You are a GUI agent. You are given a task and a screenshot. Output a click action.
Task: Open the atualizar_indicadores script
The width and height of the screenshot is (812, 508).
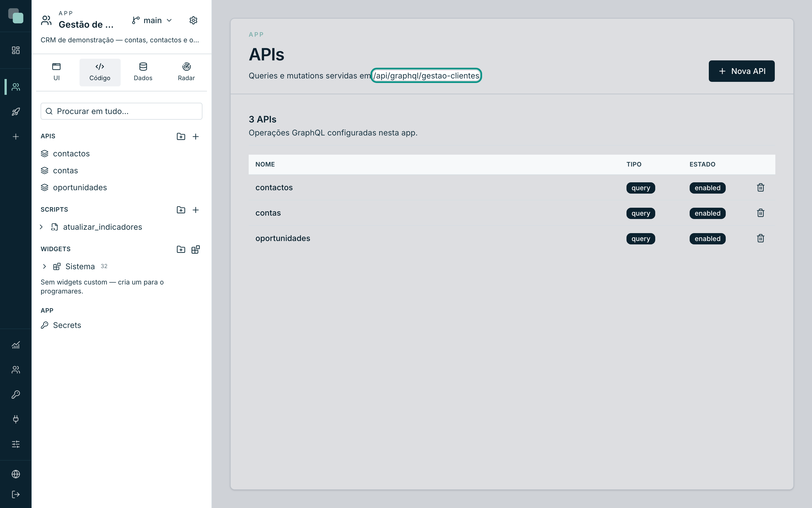[x=102, y=227]
